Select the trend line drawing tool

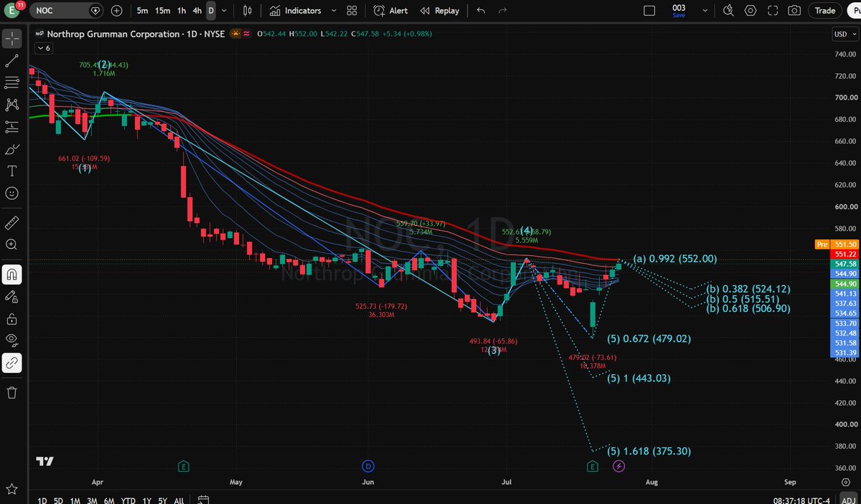click(x=11, y=62)
